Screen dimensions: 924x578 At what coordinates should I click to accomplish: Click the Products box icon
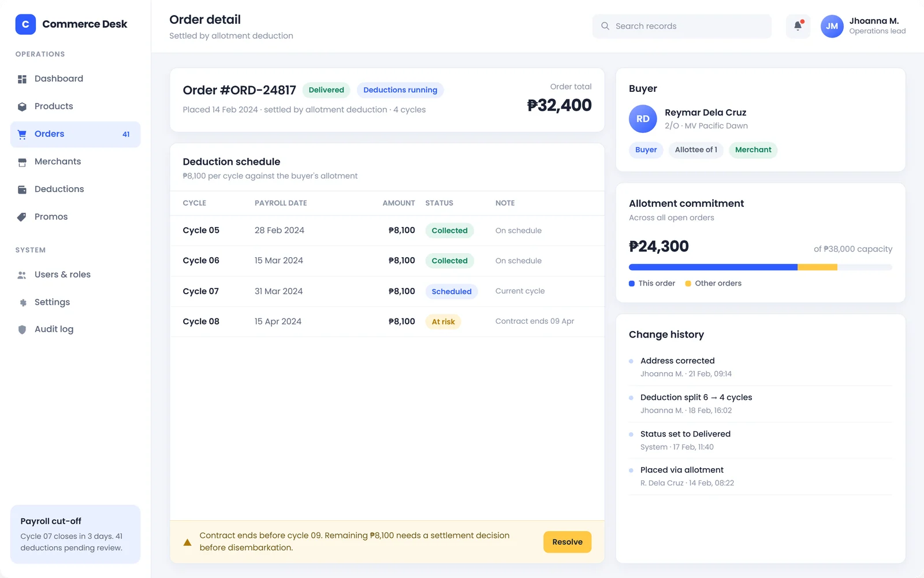click(x=22, y=106)
